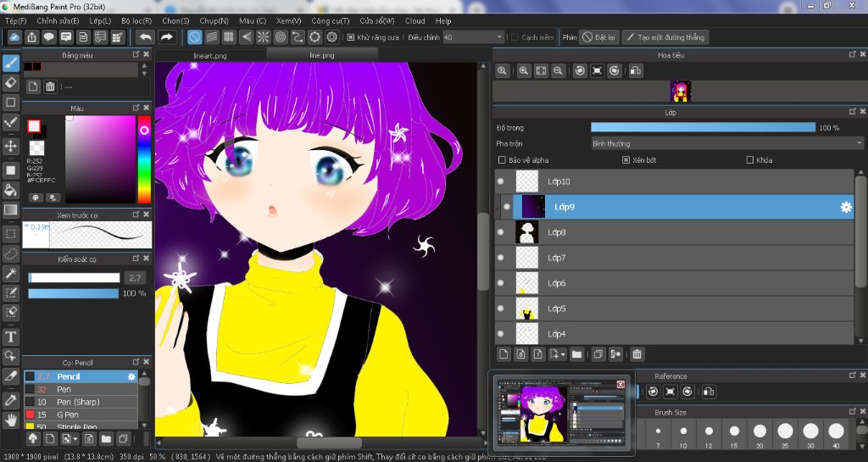The width and height of the screenshot is (868, 462).
Task: Open the settings gear on the Lớp9 layer
Action: point(846,207)
